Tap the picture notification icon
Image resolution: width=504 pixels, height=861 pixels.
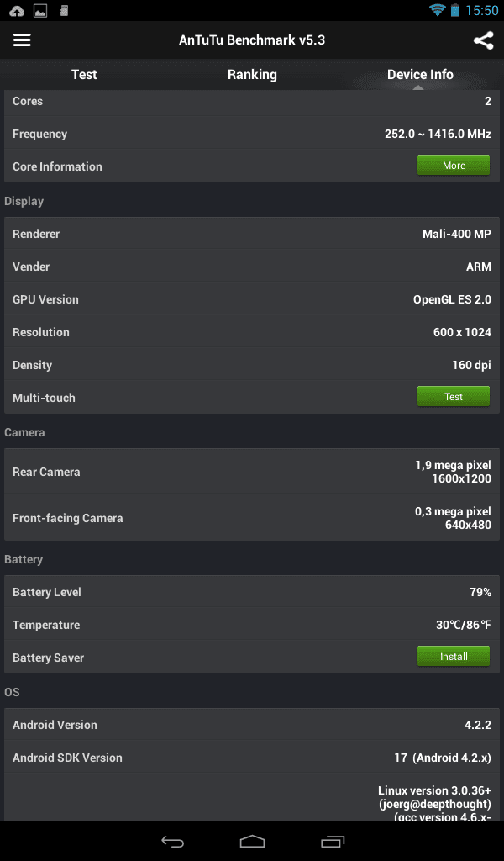[40, 10]
